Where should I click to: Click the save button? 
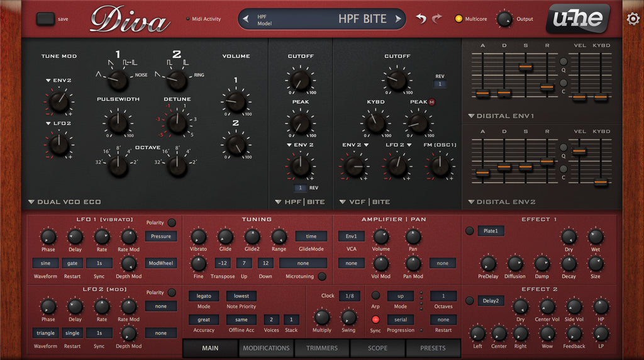[45, 19]
